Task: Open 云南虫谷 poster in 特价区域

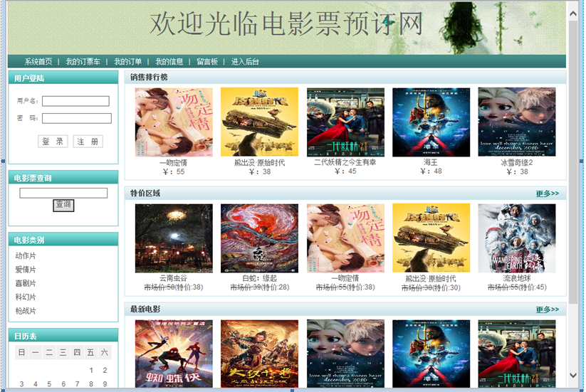Action: [x=174, y=238]
